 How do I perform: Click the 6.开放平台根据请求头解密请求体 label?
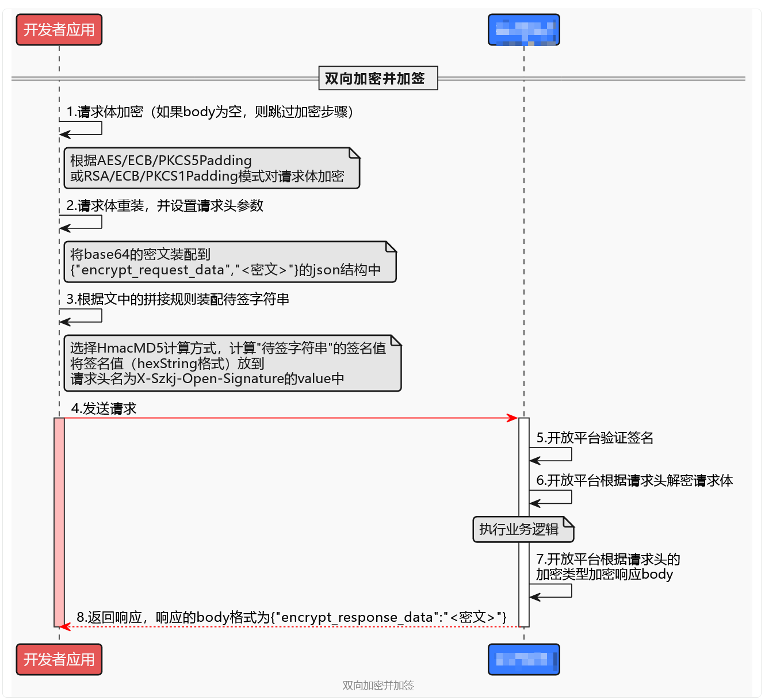pos(634,480)
